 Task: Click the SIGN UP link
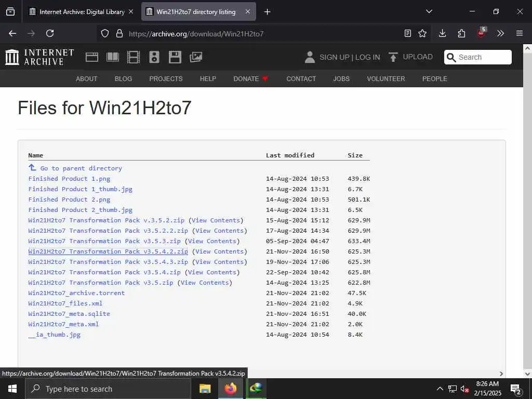pos(334,57)
